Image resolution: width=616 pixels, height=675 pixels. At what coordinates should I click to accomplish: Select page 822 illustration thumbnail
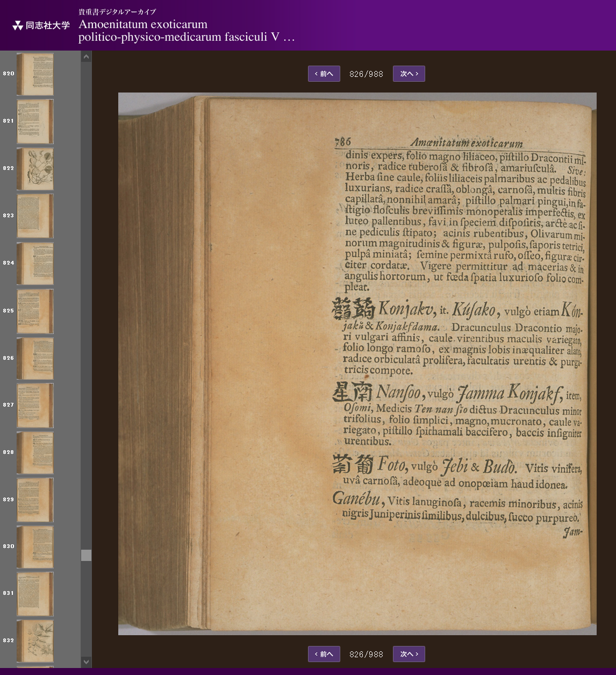pos(35,169)
